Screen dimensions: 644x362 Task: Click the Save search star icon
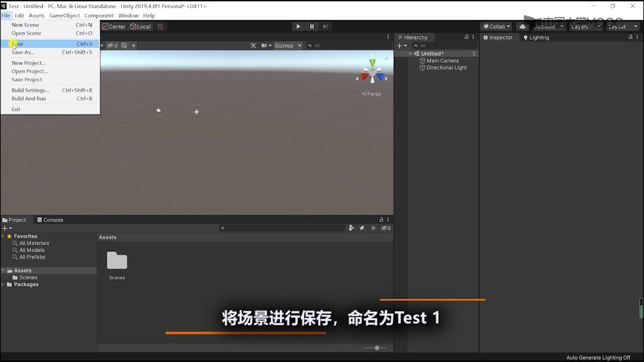pos(373,228)
